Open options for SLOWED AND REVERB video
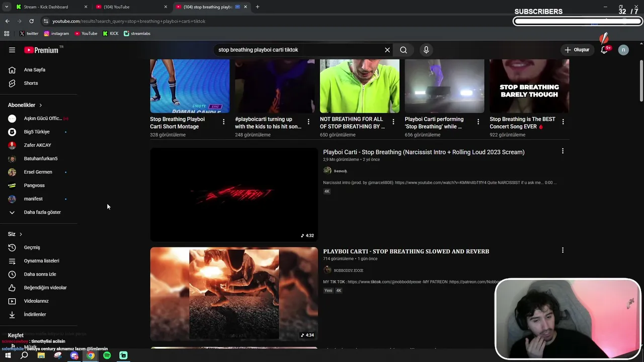 (x=562, y=250)
